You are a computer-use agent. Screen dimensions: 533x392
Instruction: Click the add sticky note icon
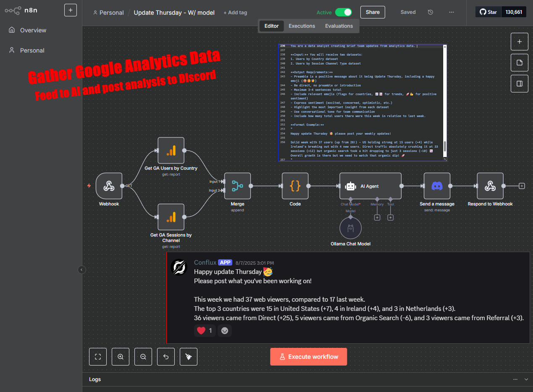coord(520,63)
